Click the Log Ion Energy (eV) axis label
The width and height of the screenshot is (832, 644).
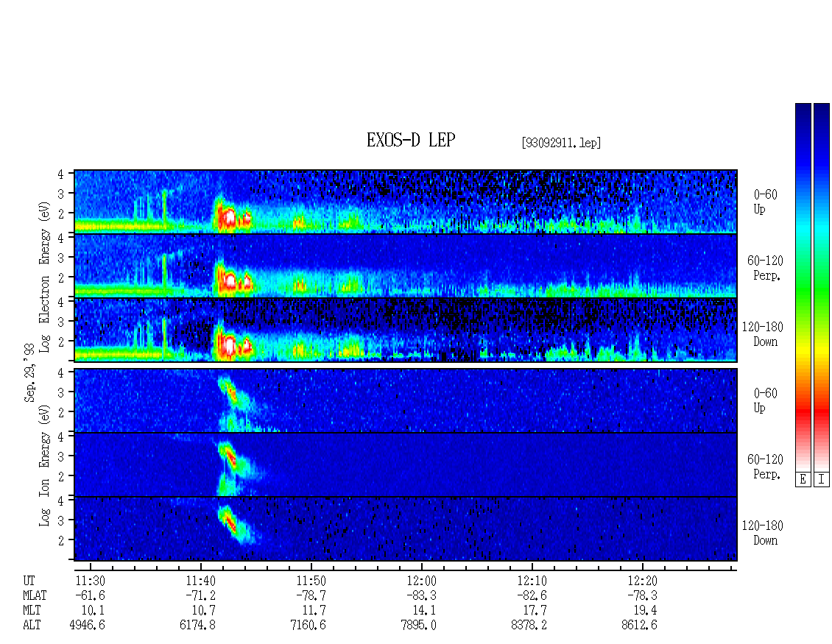45,466
